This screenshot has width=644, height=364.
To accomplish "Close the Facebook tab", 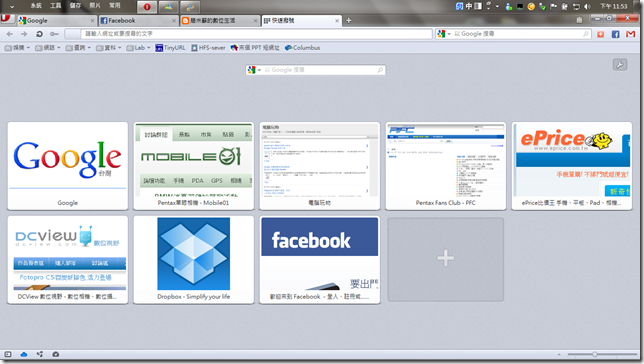I will [174, 21].
